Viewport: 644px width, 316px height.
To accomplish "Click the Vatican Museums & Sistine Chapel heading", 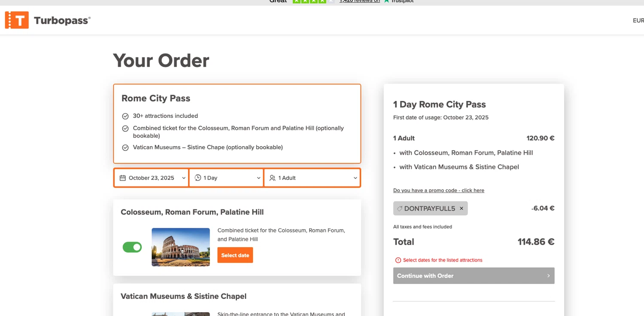I will pyautogui.click(x=184, y=296).
